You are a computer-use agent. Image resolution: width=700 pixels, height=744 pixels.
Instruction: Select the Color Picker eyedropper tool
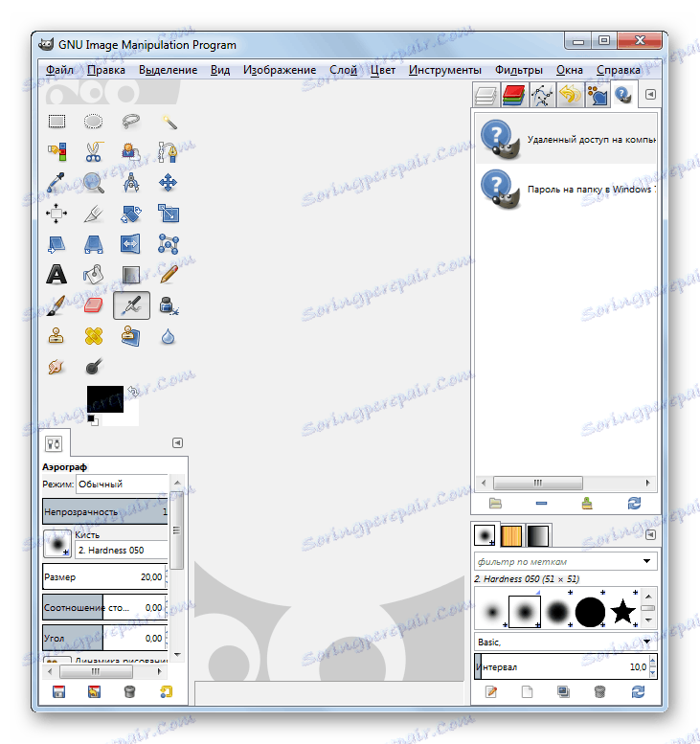(56, 183)
